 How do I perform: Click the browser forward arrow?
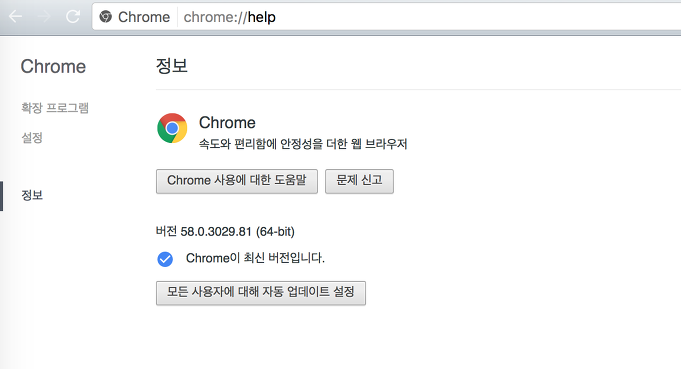44,17
